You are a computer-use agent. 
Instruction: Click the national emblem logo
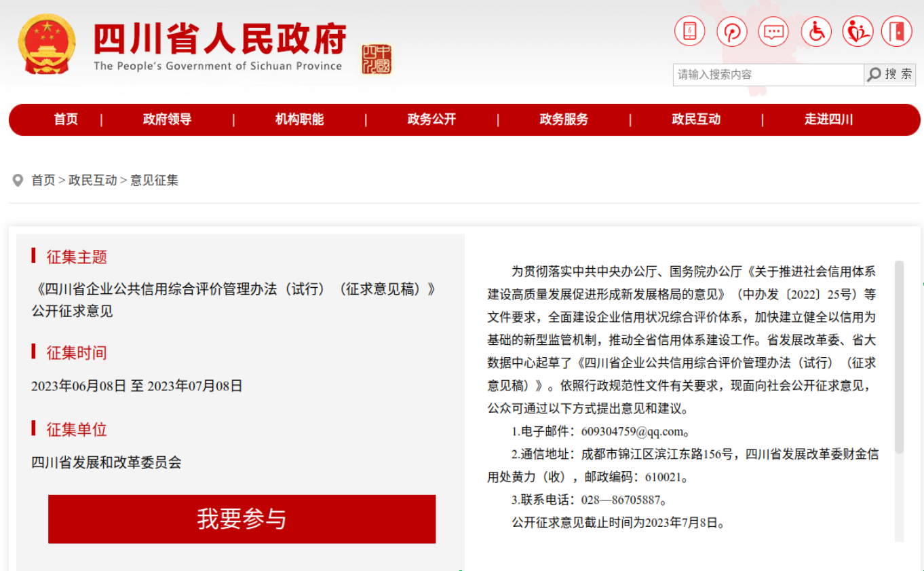47,44
